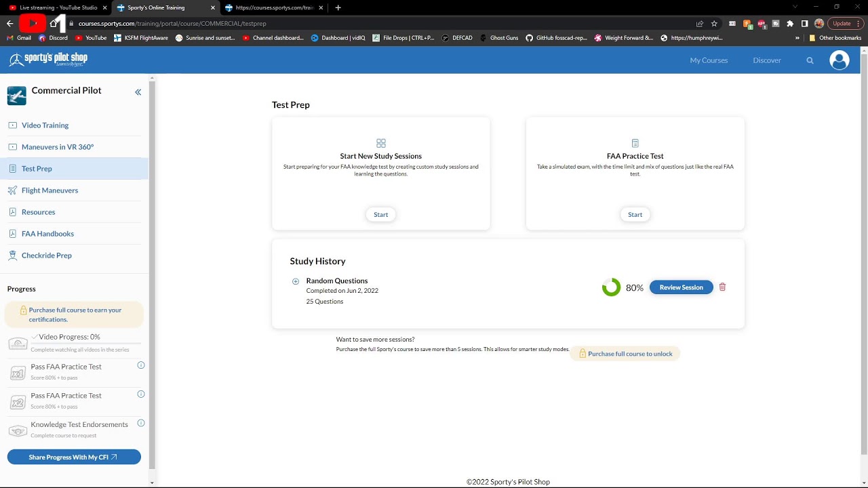Click the search magnifier icon in header

[x=810, y=60]
